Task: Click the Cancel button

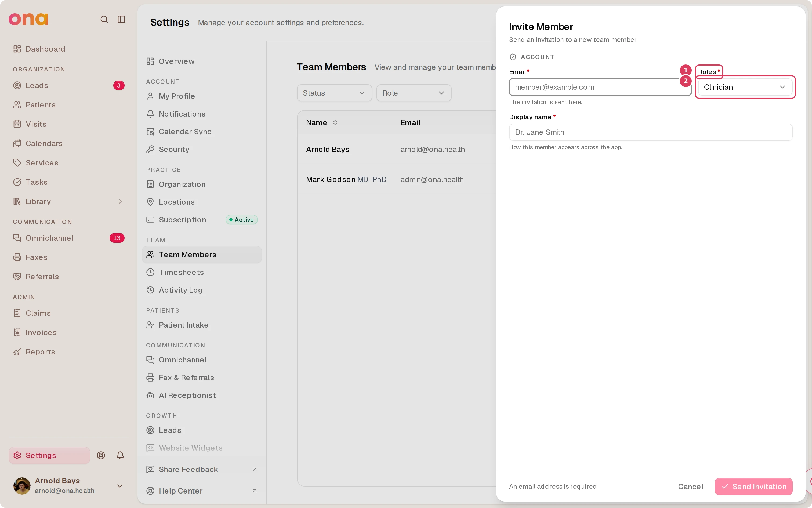Action: pyautogui.click(x=690, y=487)
